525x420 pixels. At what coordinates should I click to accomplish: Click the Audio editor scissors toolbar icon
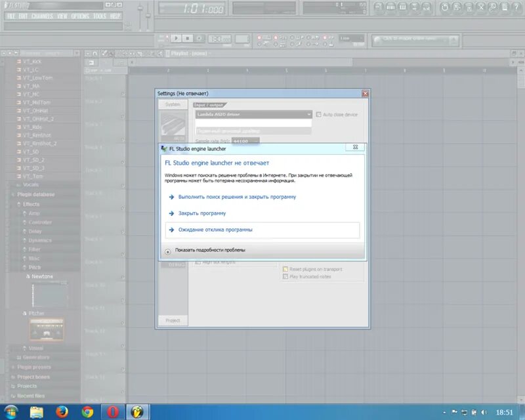point(481,7)
